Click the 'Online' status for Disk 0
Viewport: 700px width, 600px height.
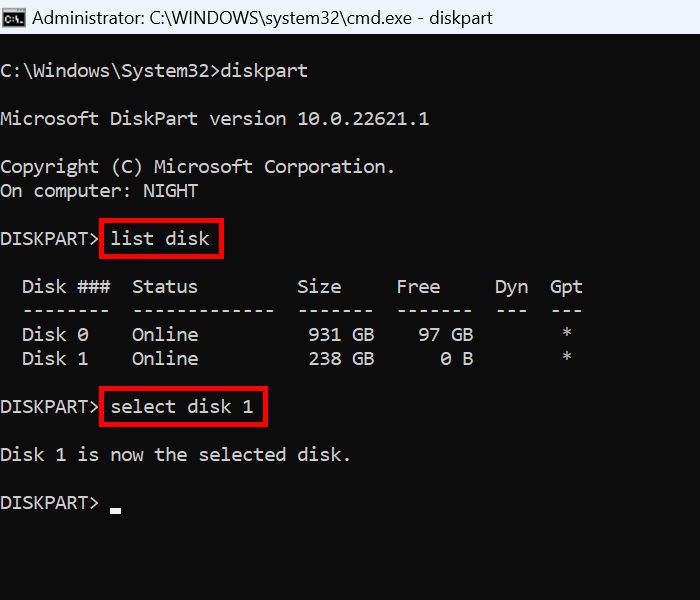(x=165, y=335)
